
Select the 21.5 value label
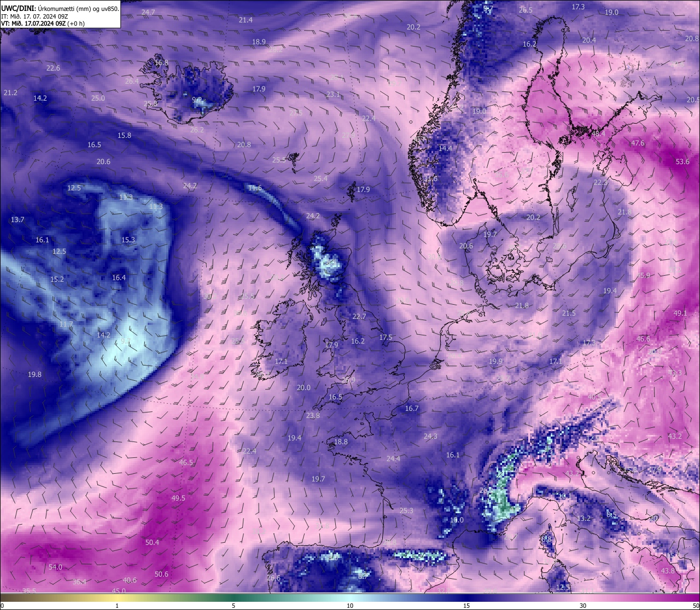click(569, 313)
